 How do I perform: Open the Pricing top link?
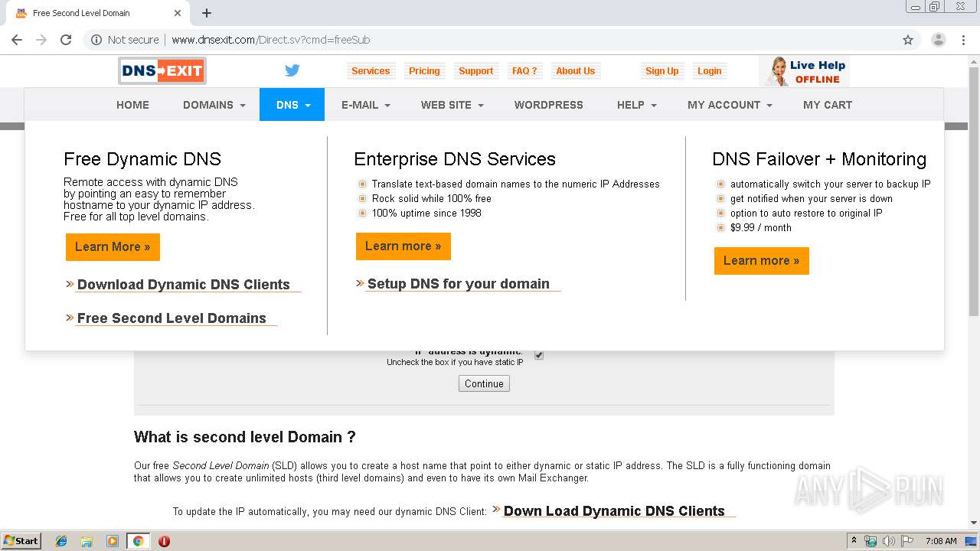424,71
